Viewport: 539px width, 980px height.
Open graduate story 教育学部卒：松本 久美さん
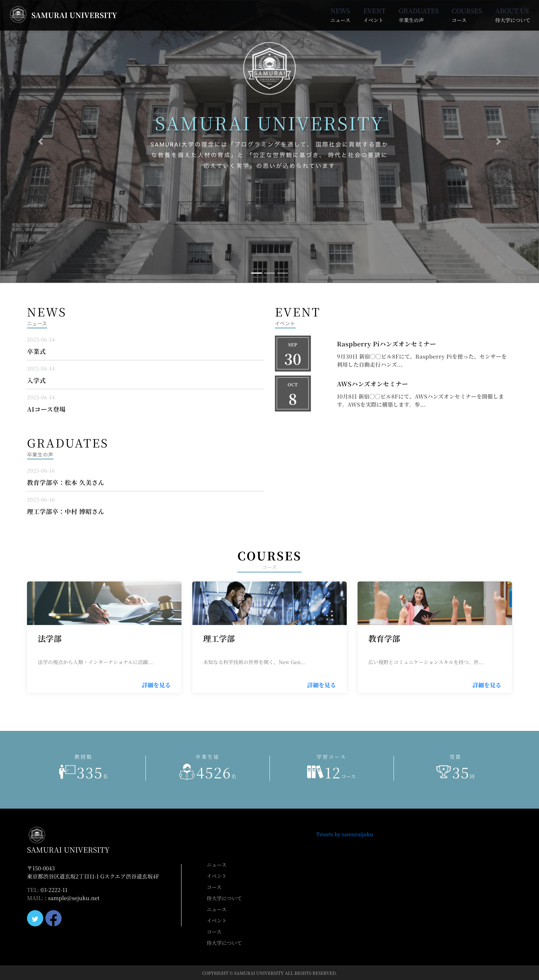coord(65,482)
